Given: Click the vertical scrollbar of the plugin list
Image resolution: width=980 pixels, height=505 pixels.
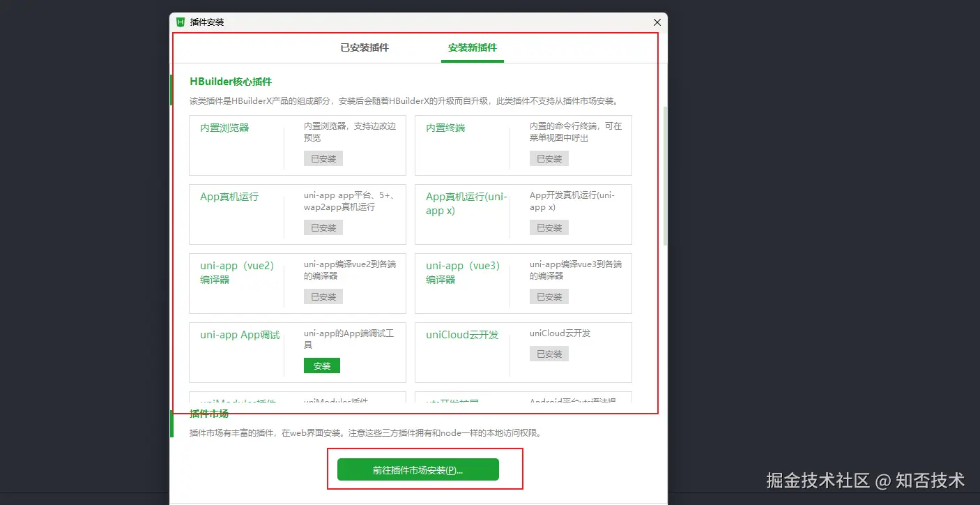Looking at the screenshot, I should 665,174.
